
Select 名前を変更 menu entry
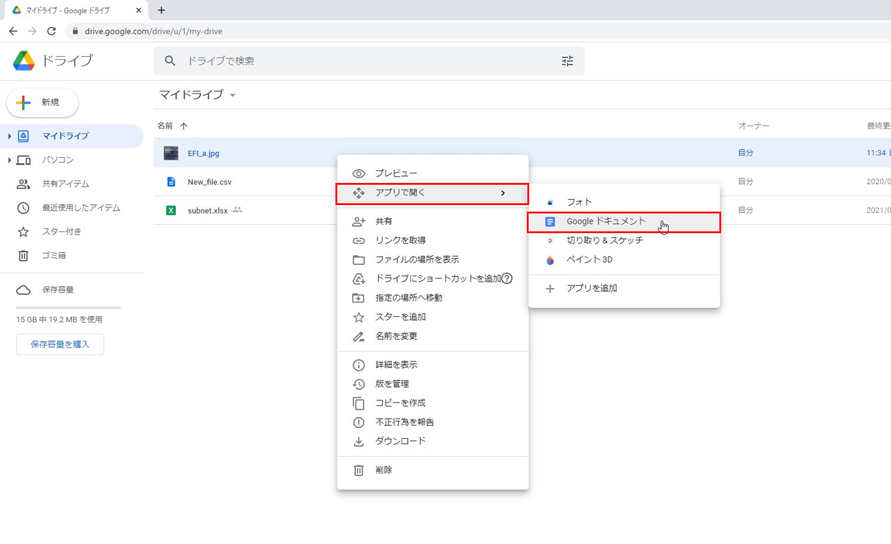point(432,337)
